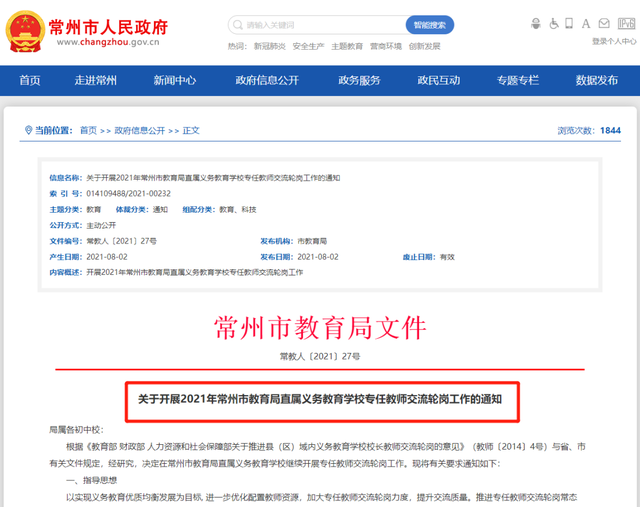Viewport: 640px width, 507px height.
Task: Click the location pin icon near 当前位置
Action: coord(28,130)
